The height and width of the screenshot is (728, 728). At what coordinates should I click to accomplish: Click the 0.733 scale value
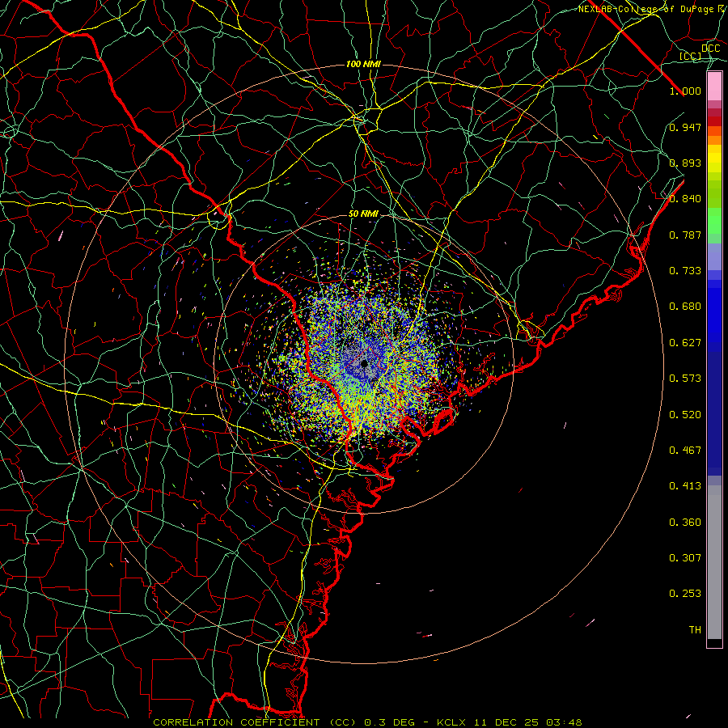coord(685,271)
